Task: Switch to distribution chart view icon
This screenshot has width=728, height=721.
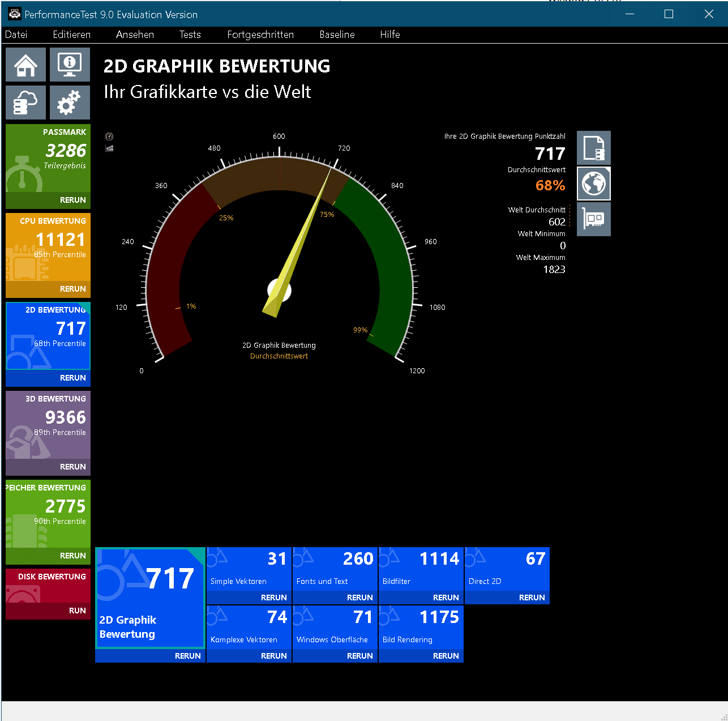Action: tap(109, 148)
